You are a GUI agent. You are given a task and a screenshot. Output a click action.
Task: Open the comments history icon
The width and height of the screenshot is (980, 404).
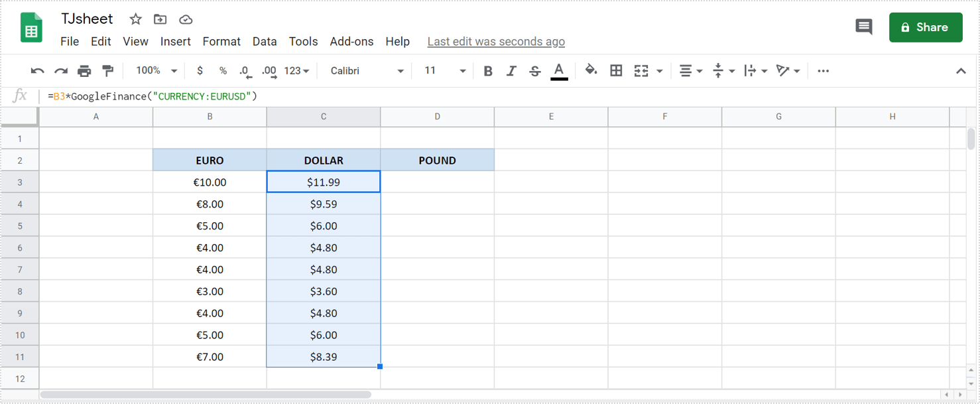pos(863,27)
